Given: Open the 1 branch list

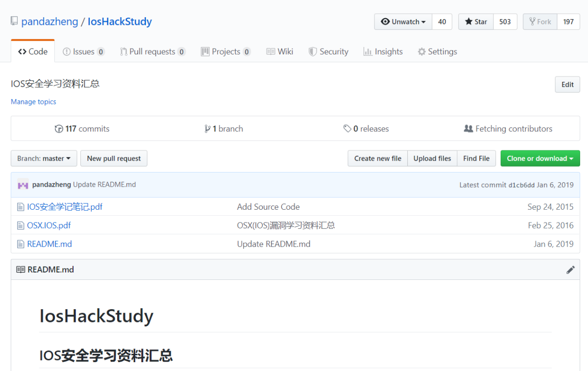Looking at the screenshot, I should click(x=223, y=129).
